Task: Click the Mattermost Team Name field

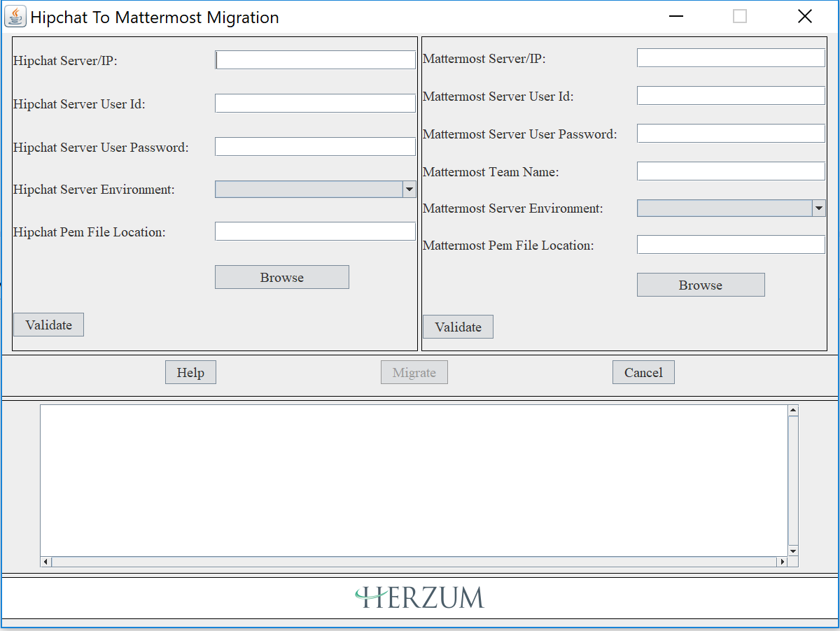Action: coord(731,171)
